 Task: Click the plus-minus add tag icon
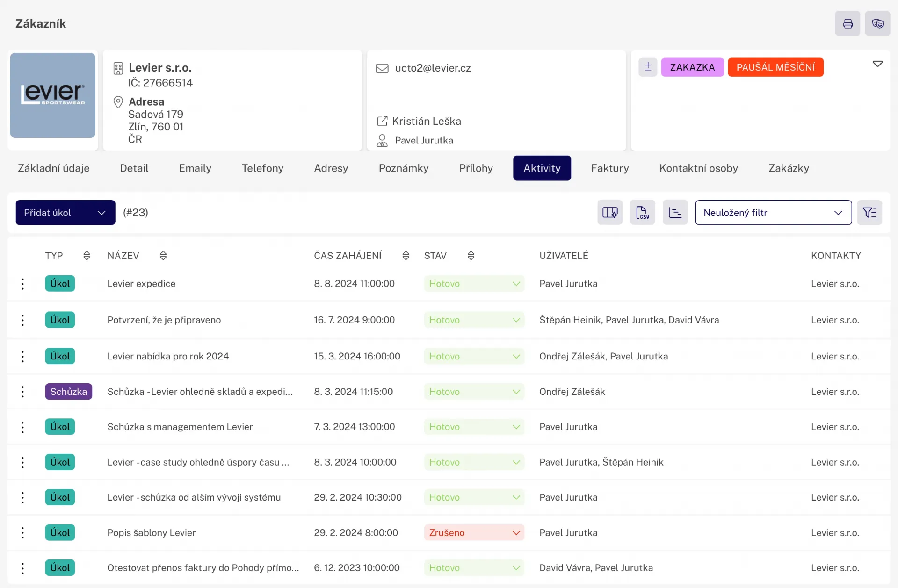pos(648,67)
